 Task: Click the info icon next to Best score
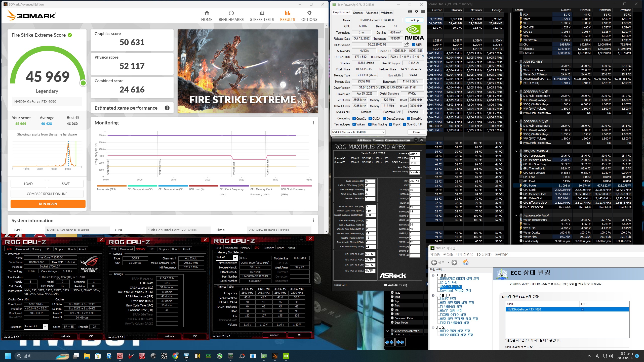[x=77, y=118]
